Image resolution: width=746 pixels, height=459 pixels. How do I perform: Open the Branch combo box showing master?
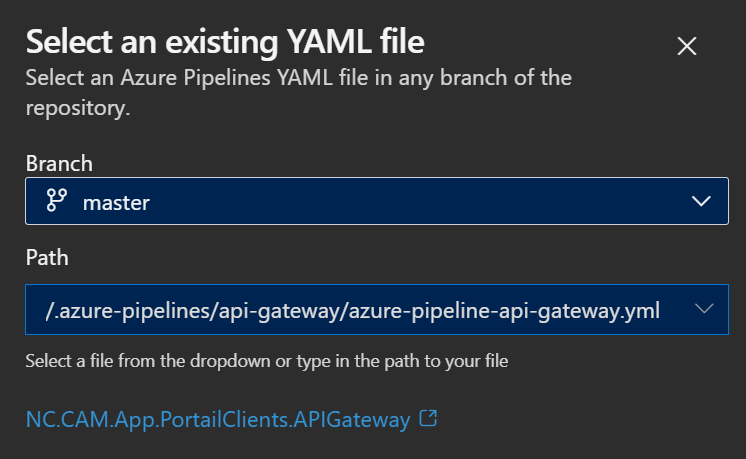[x=376, y=202]
